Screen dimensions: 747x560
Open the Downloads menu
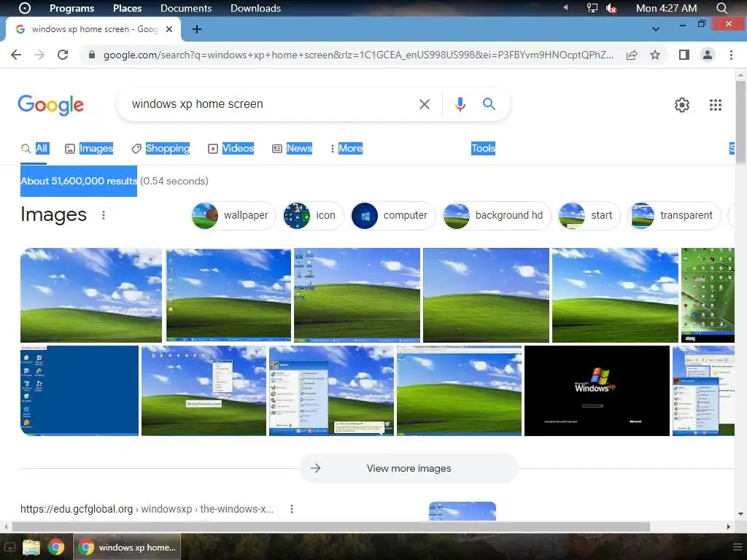pyautogui.click(x=255, y=8)
